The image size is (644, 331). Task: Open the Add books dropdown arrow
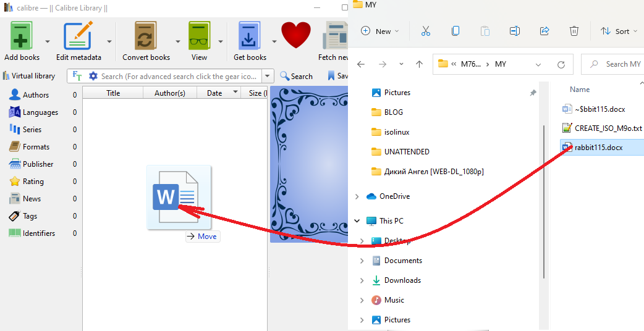point(47,41)
